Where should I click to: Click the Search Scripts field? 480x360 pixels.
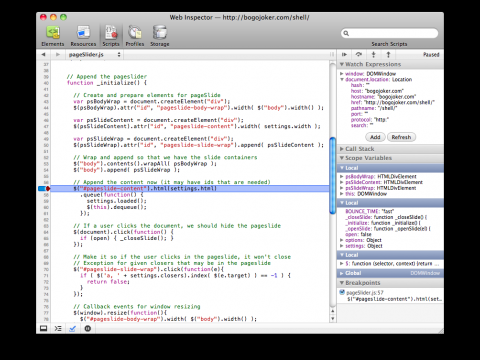(389, 33)
